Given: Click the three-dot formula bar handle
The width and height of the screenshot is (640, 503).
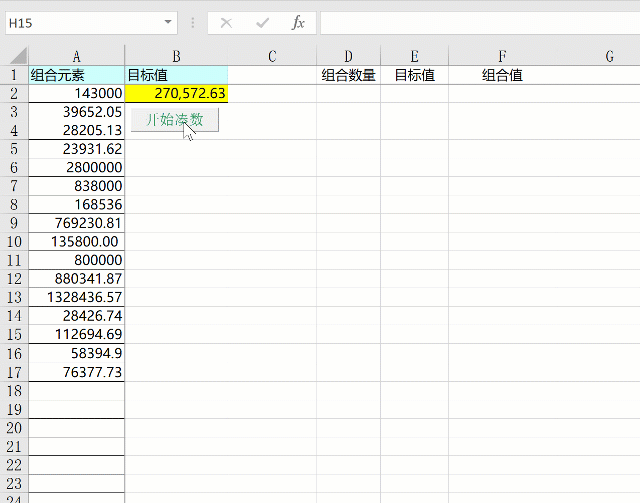Looking at the screenshot, I should pyautogui.click(x=193, y=23).
